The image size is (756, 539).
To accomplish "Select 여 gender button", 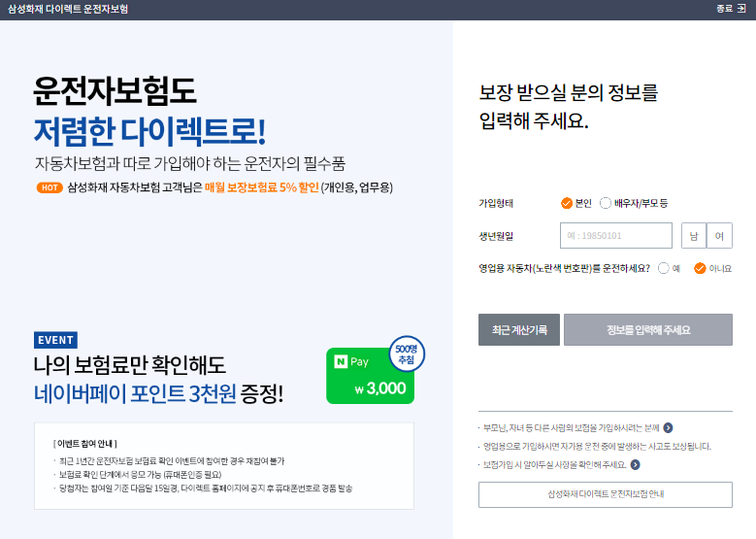I will [719, 235].
